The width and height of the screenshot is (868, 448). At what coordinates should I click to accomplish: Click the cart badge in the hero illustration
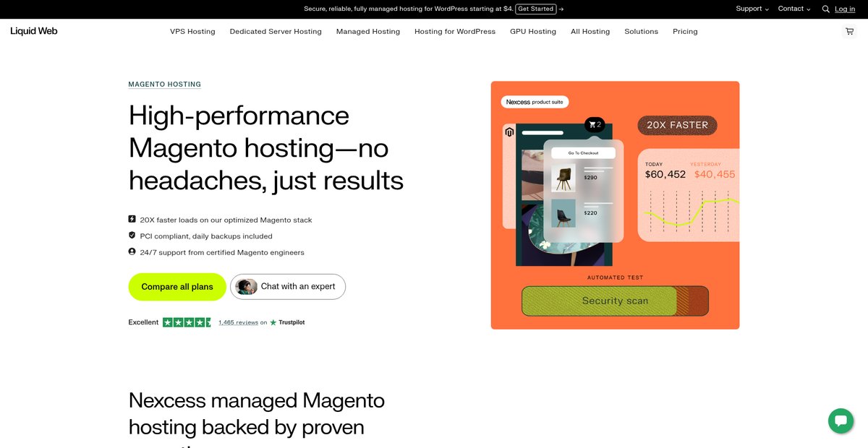[x=595, y=124]
